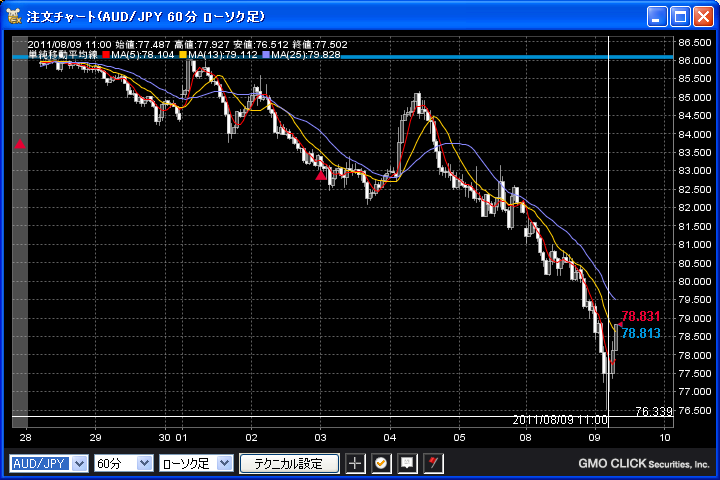Image resolution: width=720 pixels, height=480 pixels.
Task: Open テクニカル設定 technical settings
Action: [289, 463]
